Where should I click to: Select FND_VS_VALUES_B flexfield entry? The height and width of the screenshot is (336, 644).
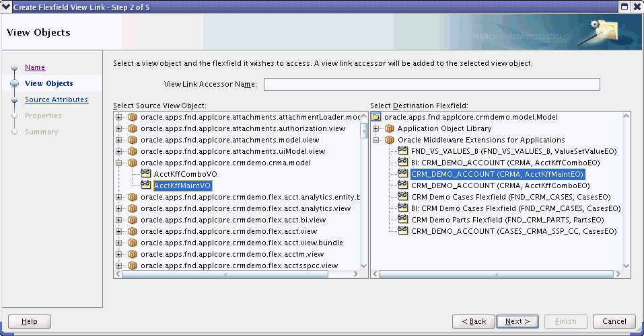[514, 151]
